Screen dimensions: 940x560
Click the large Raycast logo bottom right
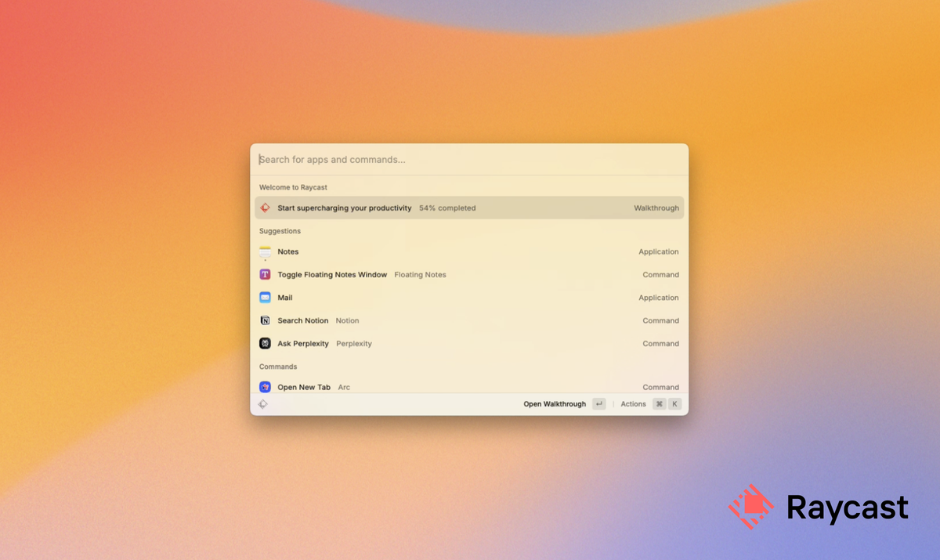pos(752,506)
